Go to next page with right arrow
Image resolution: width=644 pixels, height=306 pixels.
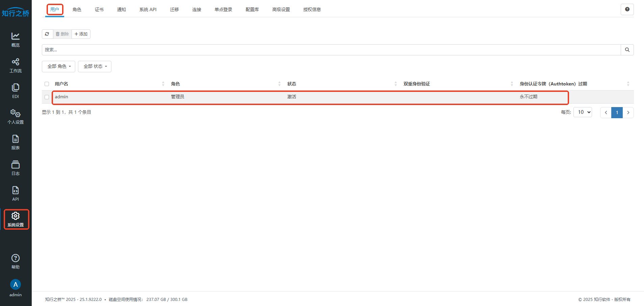pos(628,112)
